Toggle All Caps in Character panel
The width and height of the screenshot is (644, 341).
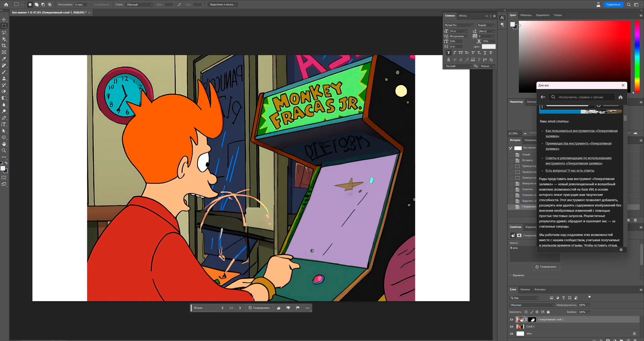pos(461,53)
